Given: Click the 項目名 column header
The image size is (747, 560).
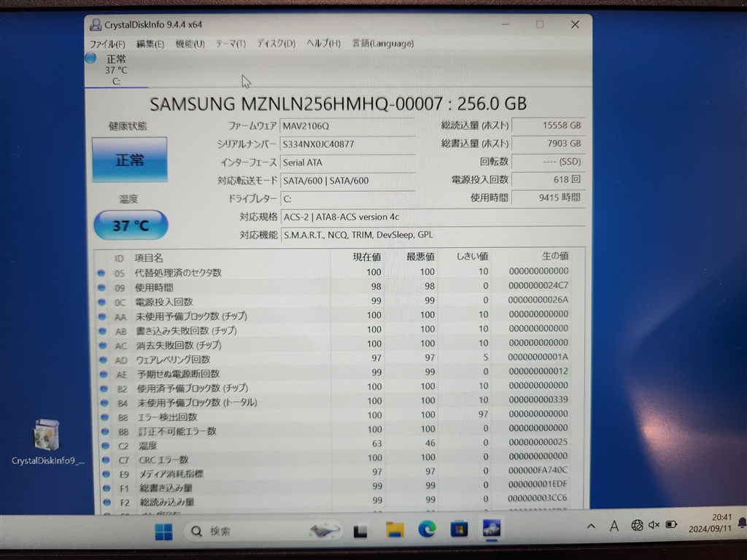Looking at the screenshot, I should [149, 258].
